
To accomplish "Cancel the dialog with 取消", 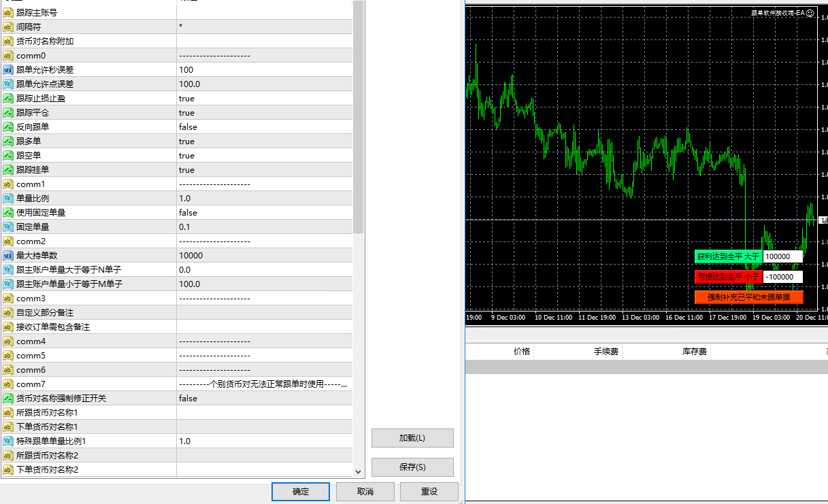I will pos(365,492).
